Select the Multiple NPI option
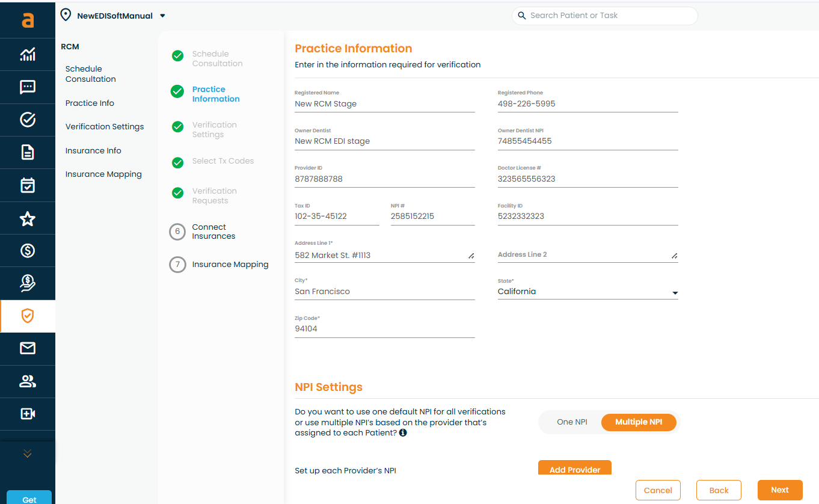This screenshot has width=819, height=504. tap(639, 422)
